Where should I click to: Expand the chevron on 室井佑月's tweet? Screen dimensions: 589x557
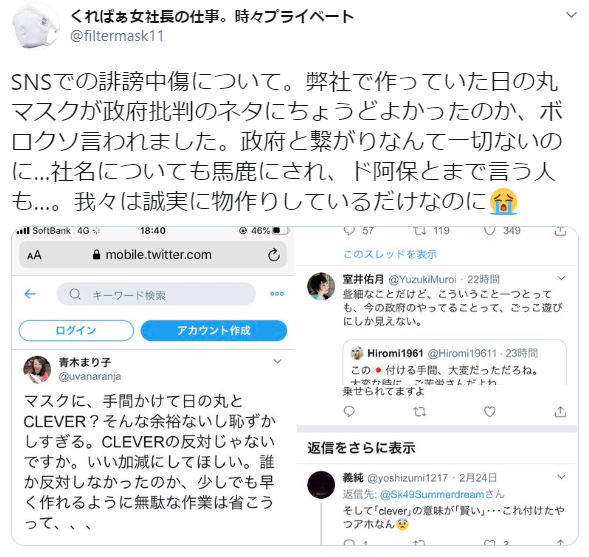(561, 278)
